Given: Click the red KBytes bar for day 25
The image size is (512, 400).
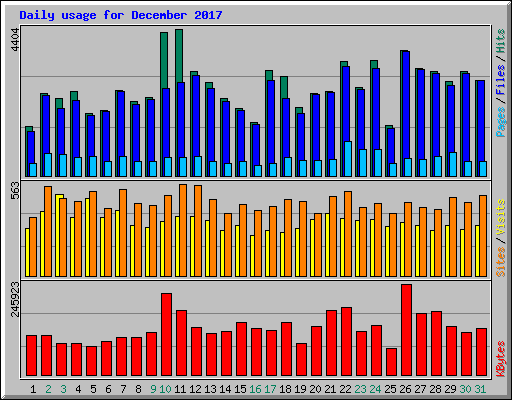Looking at the screenshot, I should [391, 362].
